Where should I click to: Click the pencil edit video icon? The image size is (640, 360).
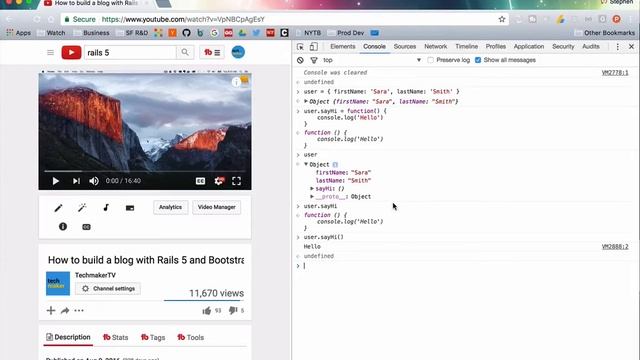58,208
